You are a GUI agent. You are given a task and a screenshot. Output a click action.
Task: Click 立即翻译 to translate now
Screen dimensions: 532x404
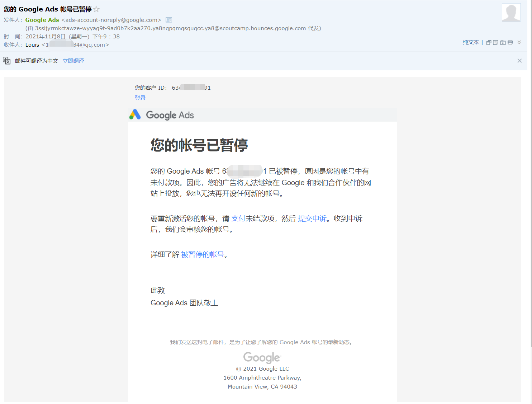point(73,61)
